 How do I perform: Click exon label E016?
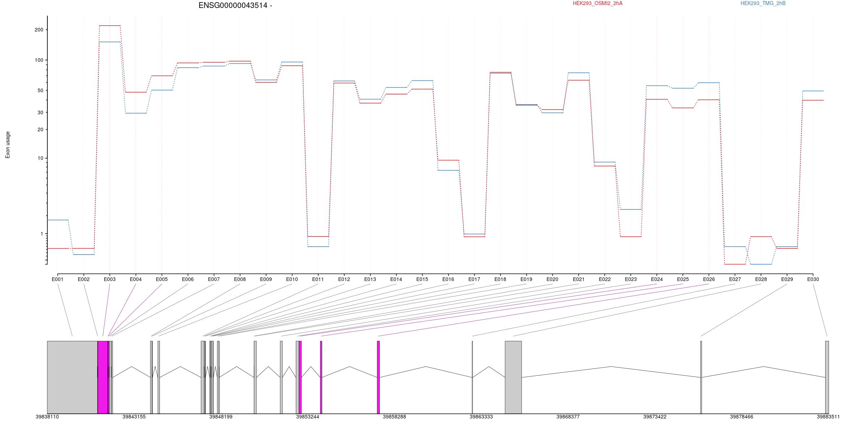(x=448, y=279)
